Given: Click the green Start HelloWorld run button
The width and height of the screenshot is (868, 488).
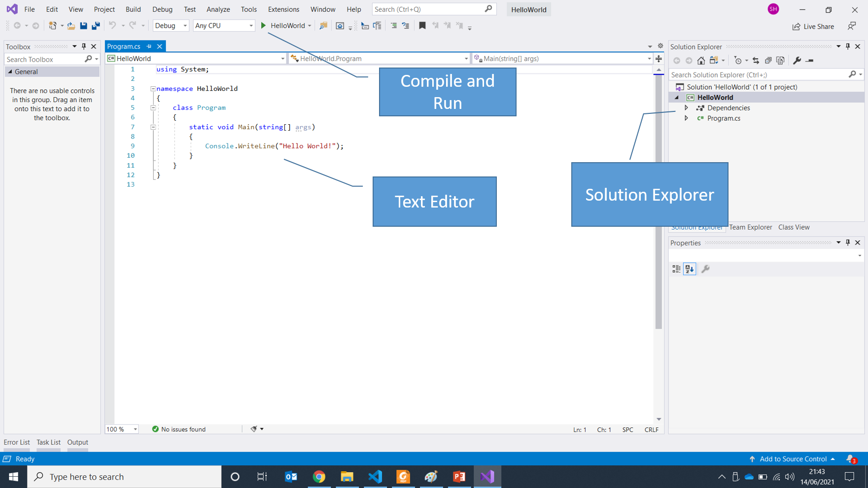Looking at the screenshot, I should [263, 26].
